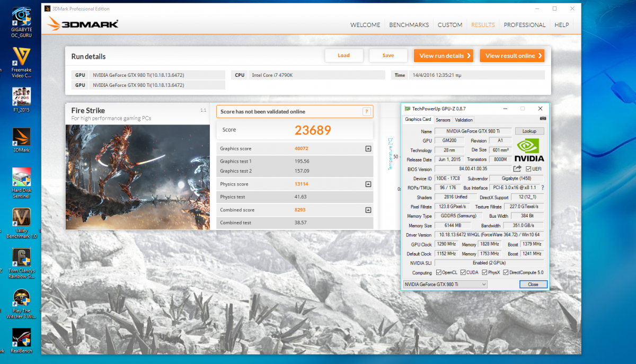The image size is (636, 364).
Task: Click the Graphics test 2 value 157.09
Action: pyautogui.click(x=302, y=171)
